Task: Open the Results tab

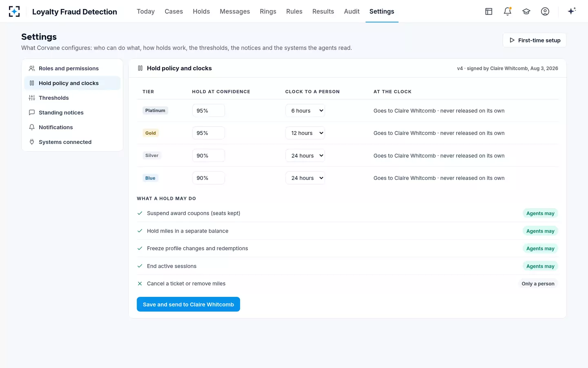Action: pos(323,11)
